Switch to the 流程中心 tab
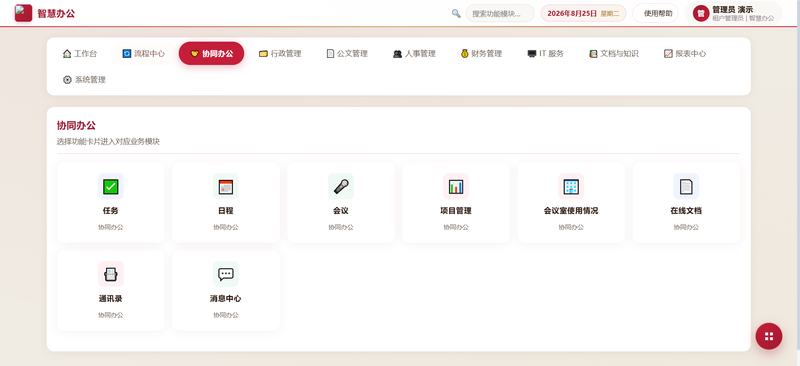Viewport: 800px width, 366px height. click(143, 54)
